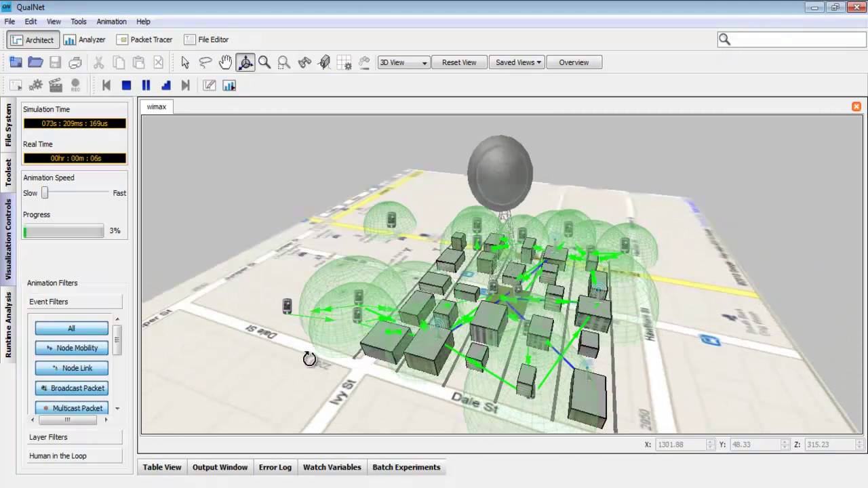Toggle the Node Mobility filter
The image size is (868, 488).
(71, 348)
